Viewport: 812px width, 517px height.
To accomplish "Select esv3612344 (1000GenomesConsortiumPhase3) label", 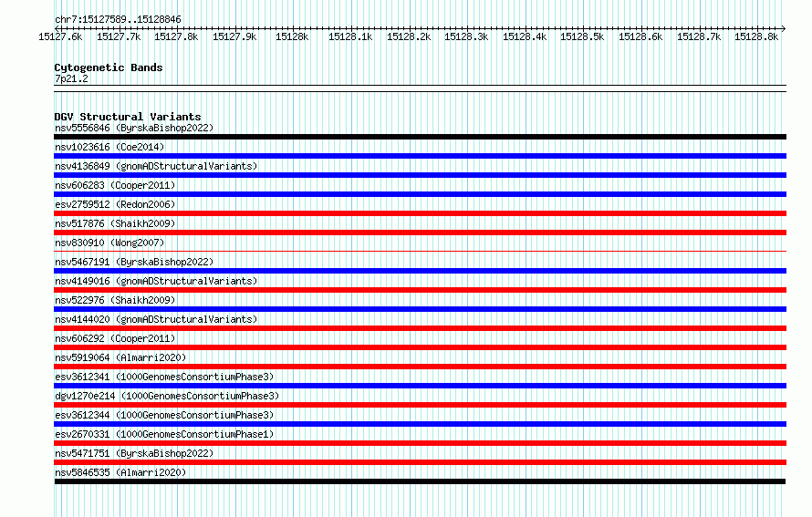I will pyautogui.click(x=164, y=415).
